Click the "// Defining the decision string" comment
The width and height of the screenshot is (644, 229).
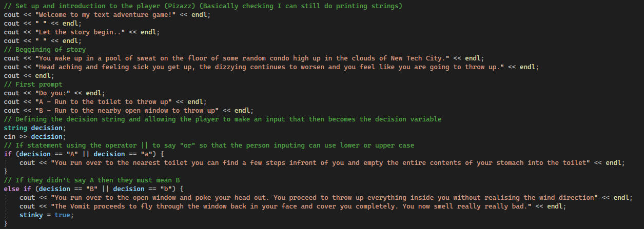(x=221, y=119)
